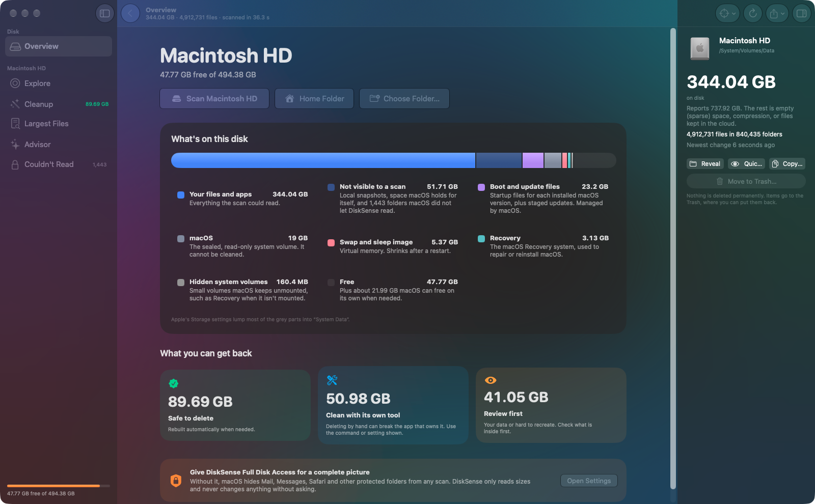Click the "19 GB" value for macOS

(x=298, y=238)
